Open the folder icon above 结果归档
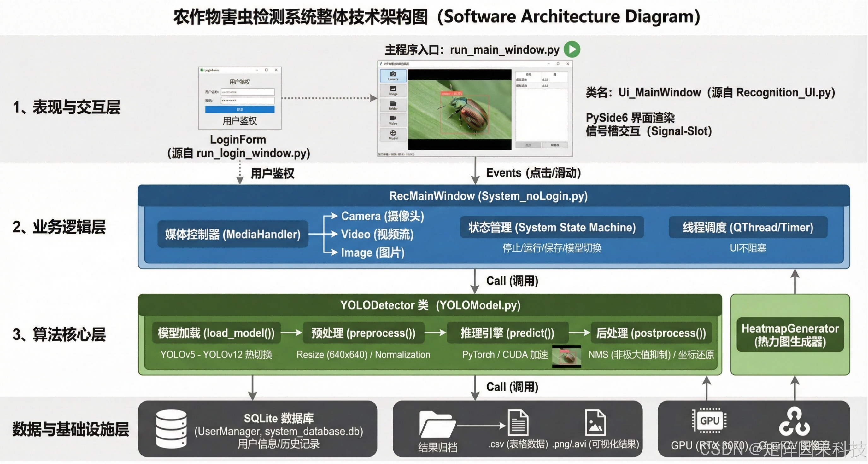The image size is (868, 464). click(x=437, y=424)
